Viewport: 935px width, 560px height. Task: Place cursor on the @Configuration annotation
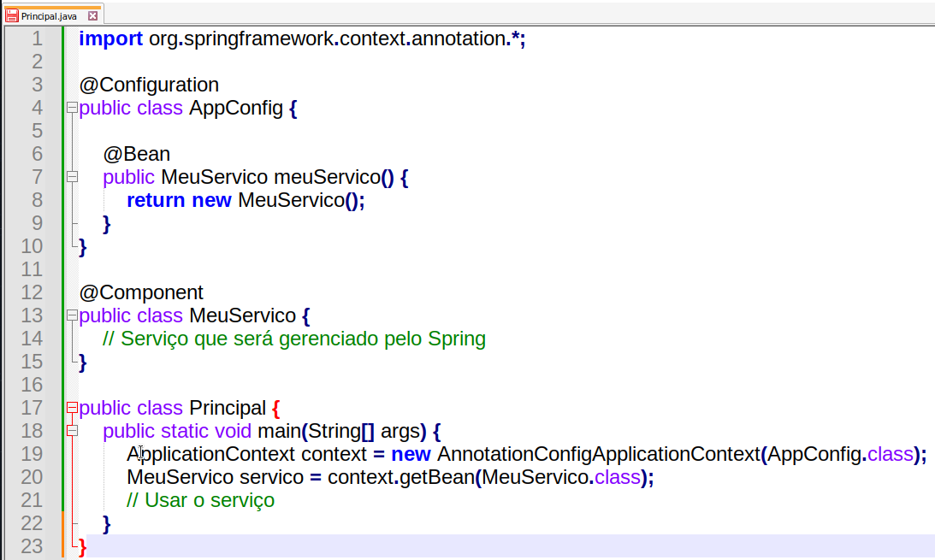(149, 85)
